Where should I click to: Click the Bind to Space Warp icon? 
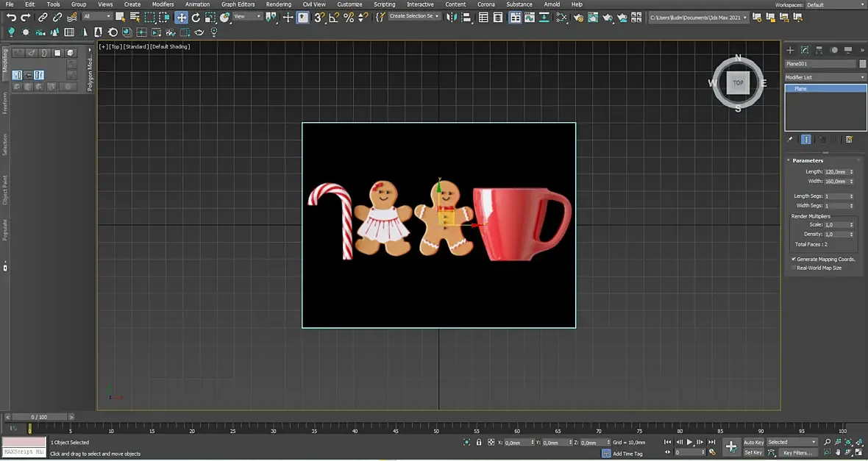click(71, 17)
